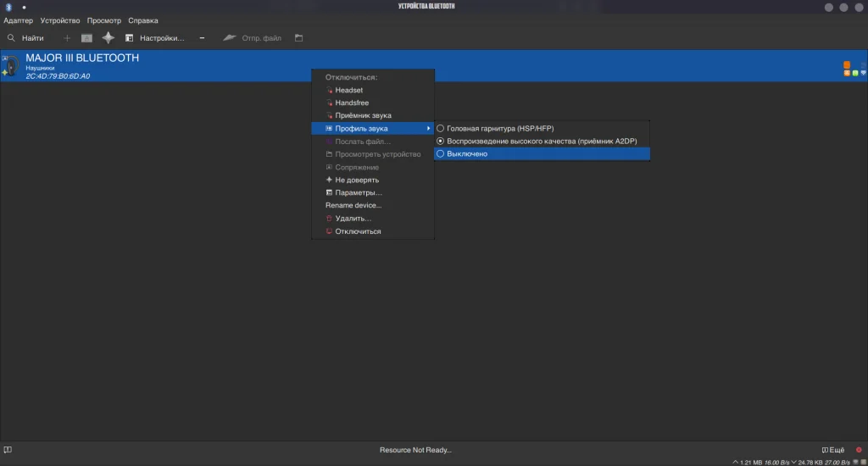Choose Удалить… in the context menu
Viewport: 868px width, 466px height.
[373, 219]
